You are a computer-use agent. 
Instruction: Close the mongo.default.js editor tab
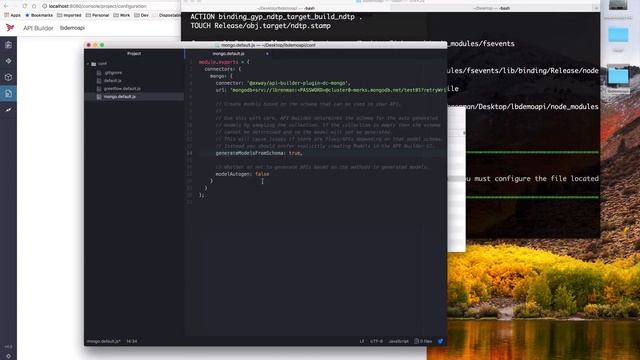tap(267, 53)
